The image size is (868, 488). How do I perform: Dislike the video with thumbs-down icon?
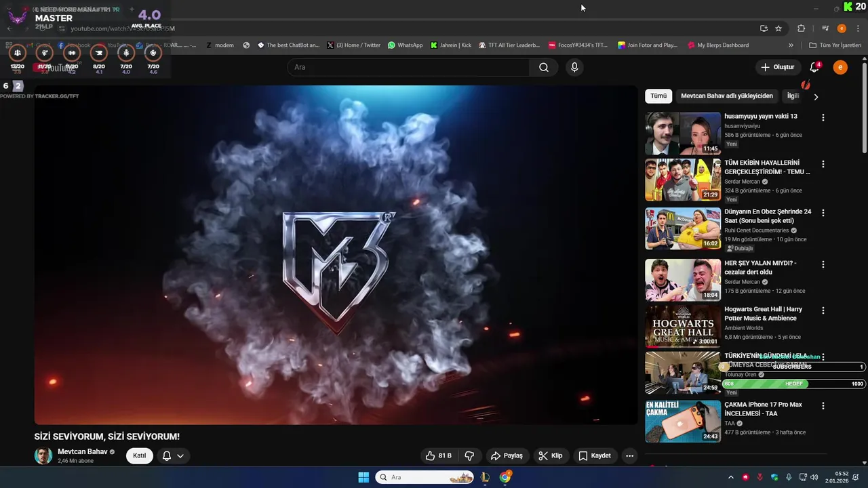point(469,455)
